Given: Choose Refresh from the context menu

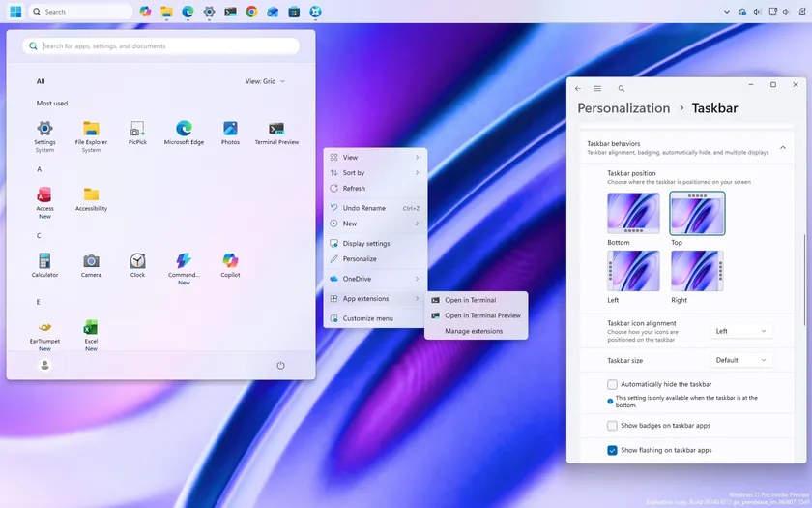Looking at the screenshot, I should (x=375, y=188).
